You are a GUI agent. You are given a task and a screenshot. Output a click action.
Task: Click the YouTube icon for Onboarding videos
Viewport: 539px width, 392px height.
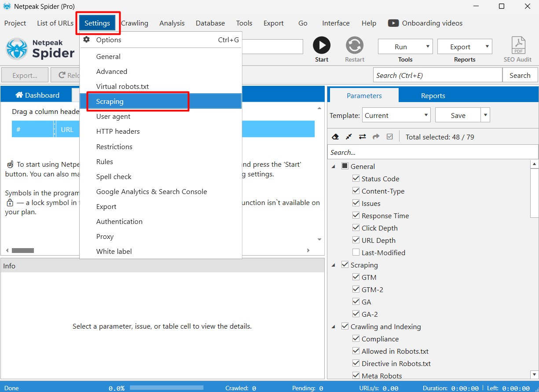coord(393,23)
